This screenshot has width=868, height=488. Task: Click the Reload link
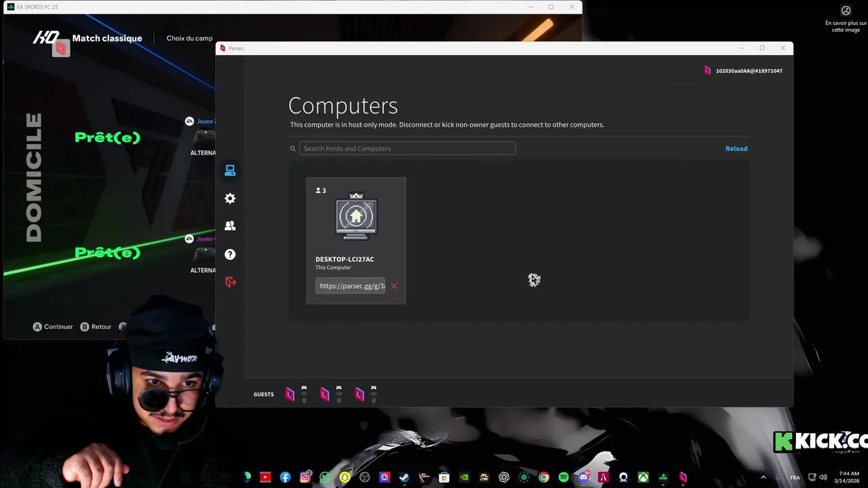pyautogui.click(x=736, y=148)
